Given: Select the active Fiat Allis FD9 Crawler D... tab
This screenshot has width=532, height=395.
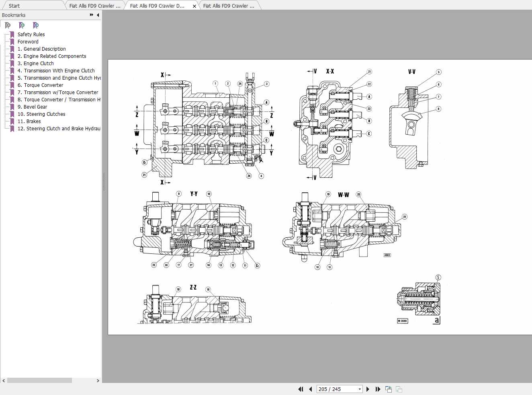Looking at the screenshot, I should (157, 6).
